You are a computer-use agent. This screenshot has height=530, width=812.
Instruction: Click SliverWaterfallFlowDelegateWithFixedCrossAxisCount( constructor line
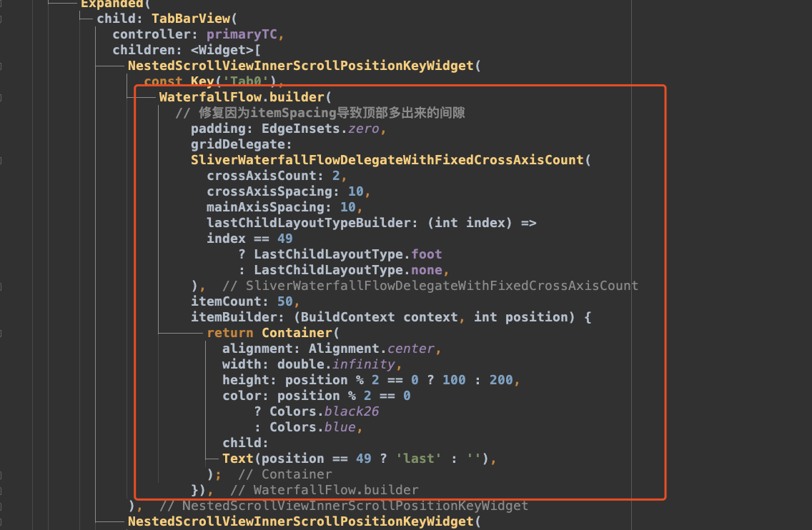390,160
